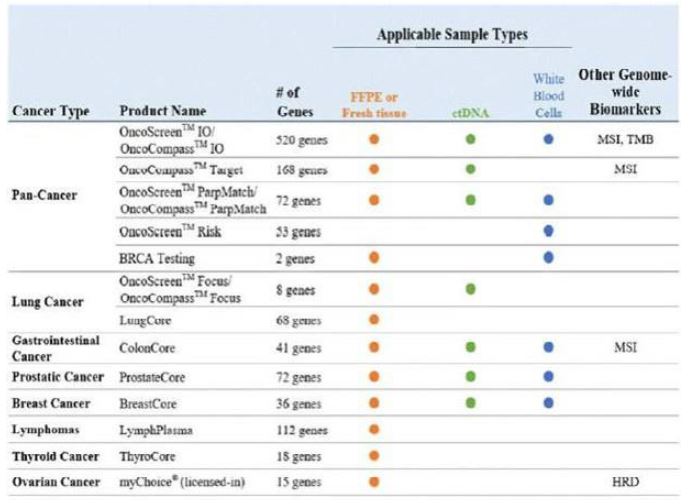
Task: Click the orange dot in the ThyroCore row
Action: click(374, 456)
